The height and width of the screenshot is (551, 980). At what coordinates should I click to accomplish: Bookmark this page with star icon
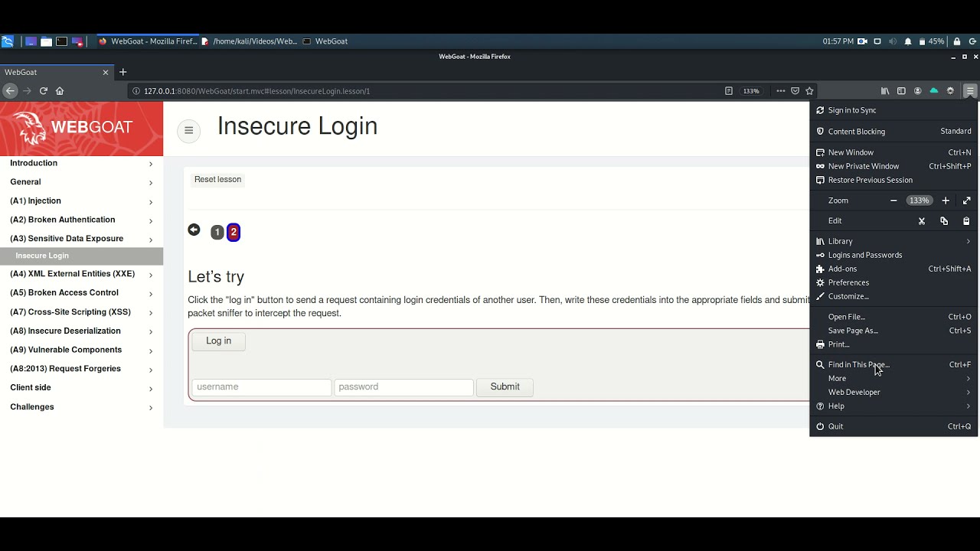809,90
